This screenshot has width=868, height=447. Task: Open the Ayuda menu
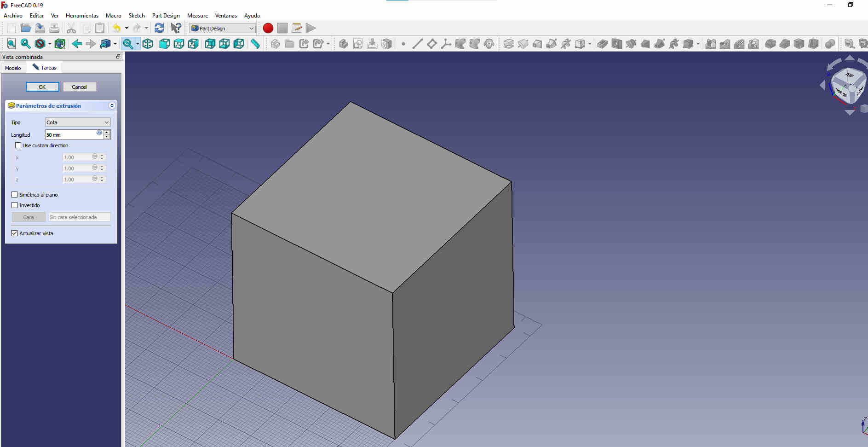click(252, 16)
